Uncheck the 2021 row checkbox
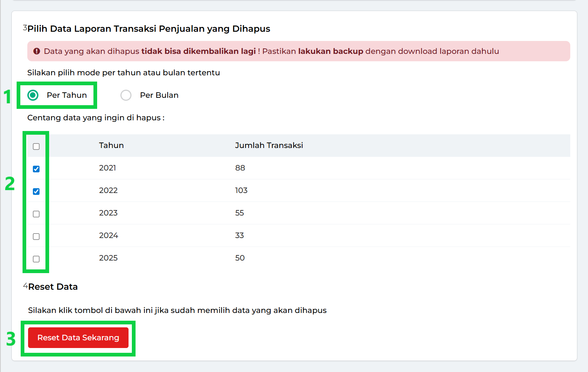588x372 pixels. (x=36, y=169)
